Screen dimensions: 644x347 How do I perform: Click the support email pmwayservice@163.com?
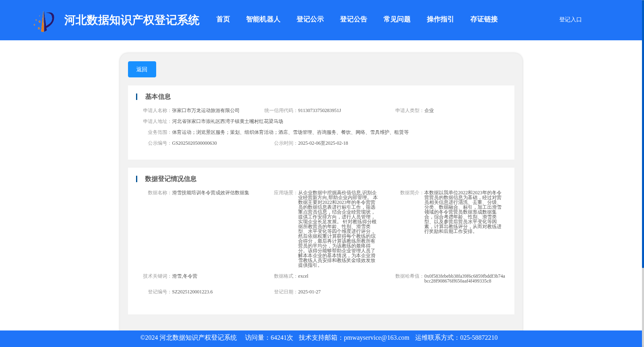(x=376, y=338)
